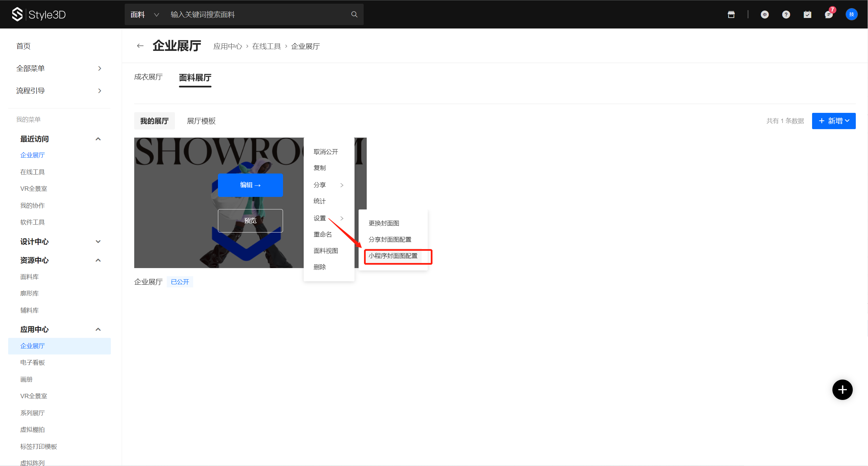Open 电子看板 in sidebar
Image resolution: width=868 pixels, height=466 pixels.
coord(33,363)
